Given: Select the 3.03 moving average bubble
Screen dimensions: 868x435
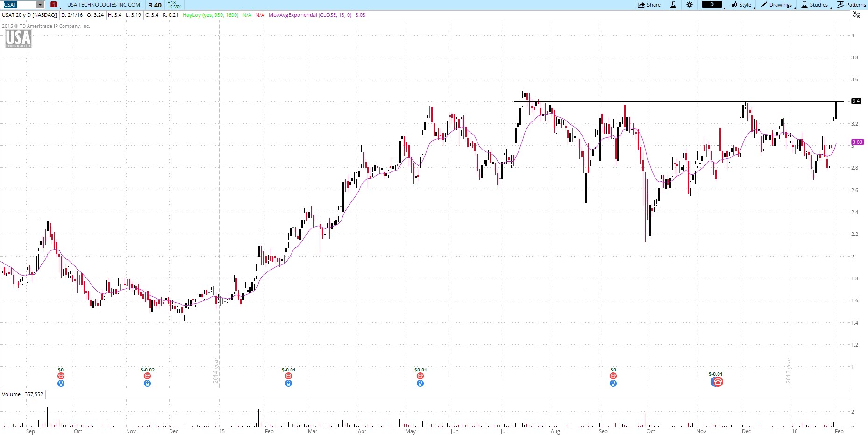Looking at the screenshot, I should [x=858, y=142].
